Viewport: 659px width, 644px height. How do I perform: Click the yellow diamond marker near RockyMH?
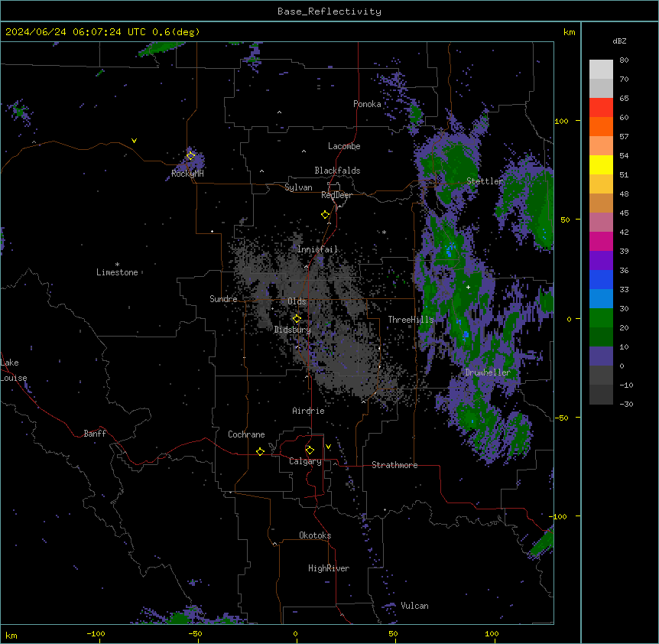(190, 156)
